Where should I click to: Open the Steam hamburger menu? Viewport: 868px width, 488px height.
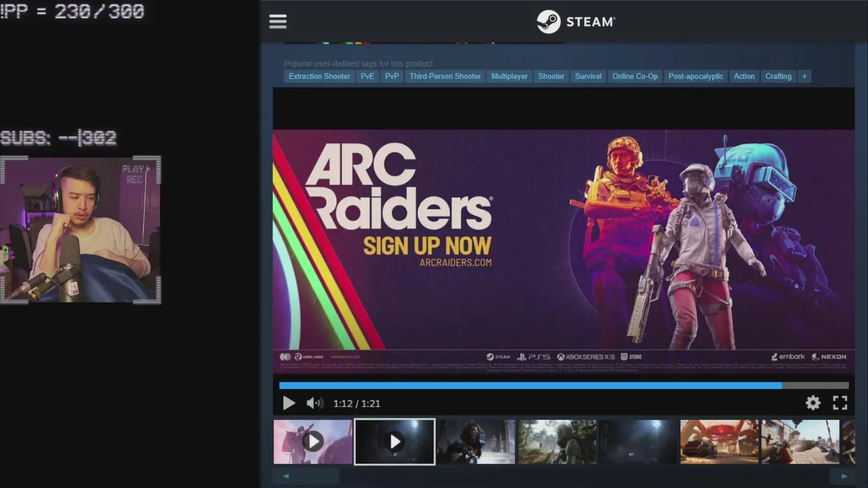tap(277, 22)
